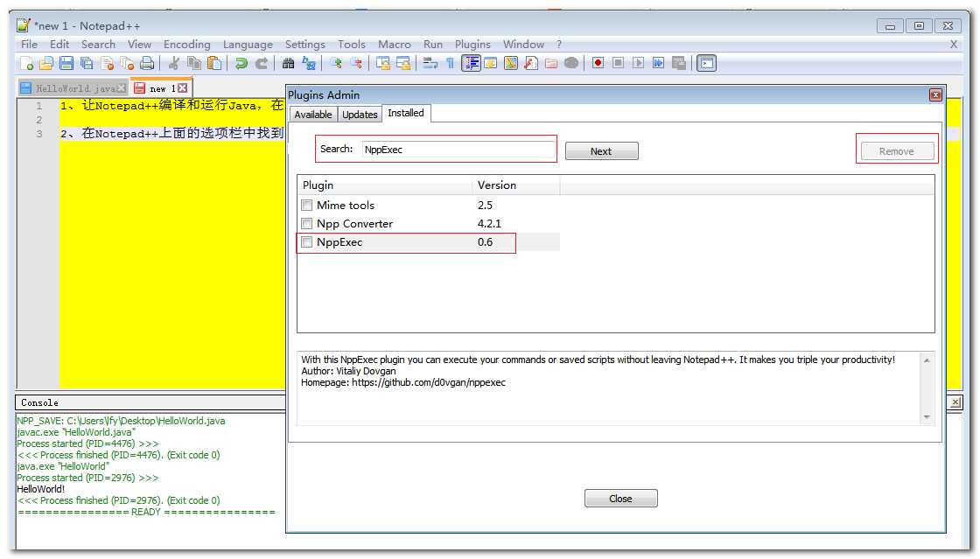
Task: Create a new document via toolbar icon
Action: coord(27,63)
